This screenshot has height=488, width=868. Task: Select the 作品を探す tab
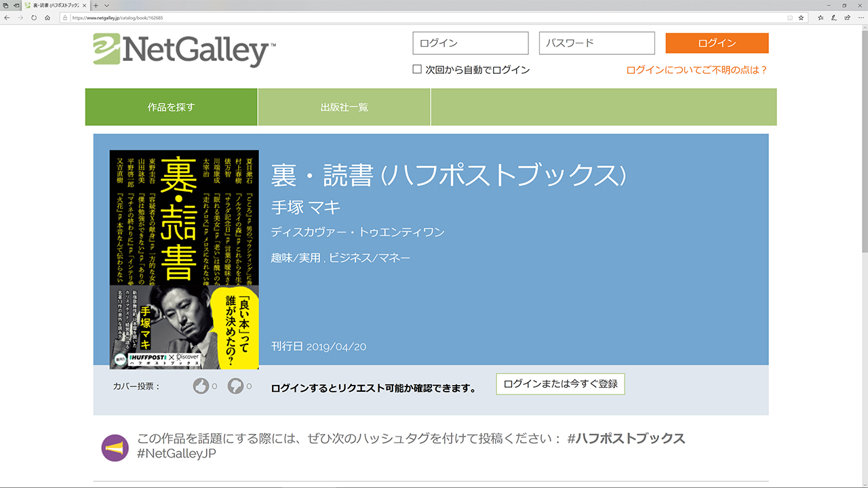(172, 107)
